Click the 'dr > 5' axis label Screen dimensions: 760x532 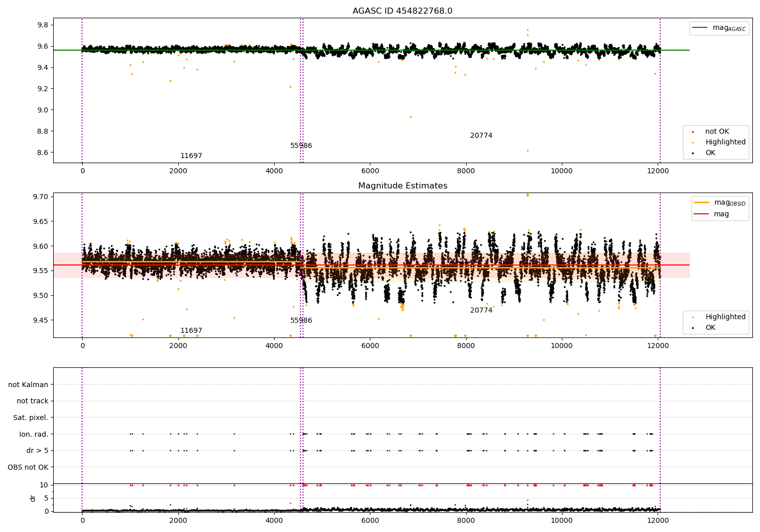[37, 450]
